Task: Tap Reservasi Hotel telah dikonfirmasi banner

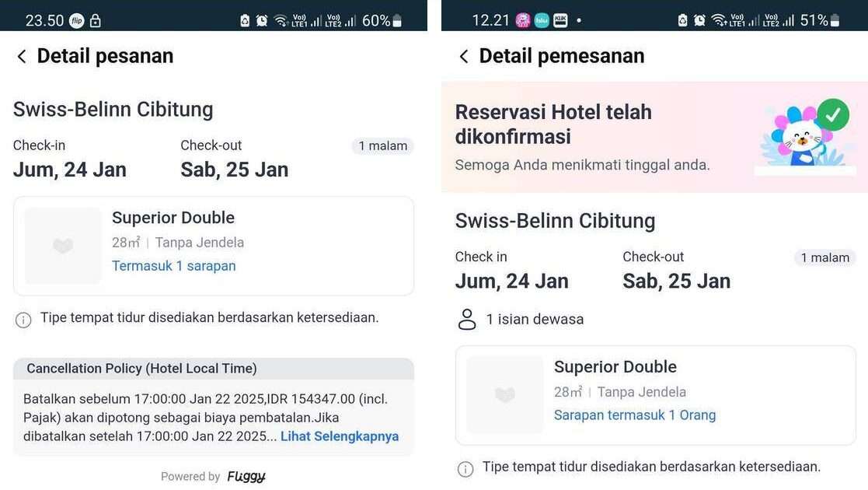Action: click(654, 137)
